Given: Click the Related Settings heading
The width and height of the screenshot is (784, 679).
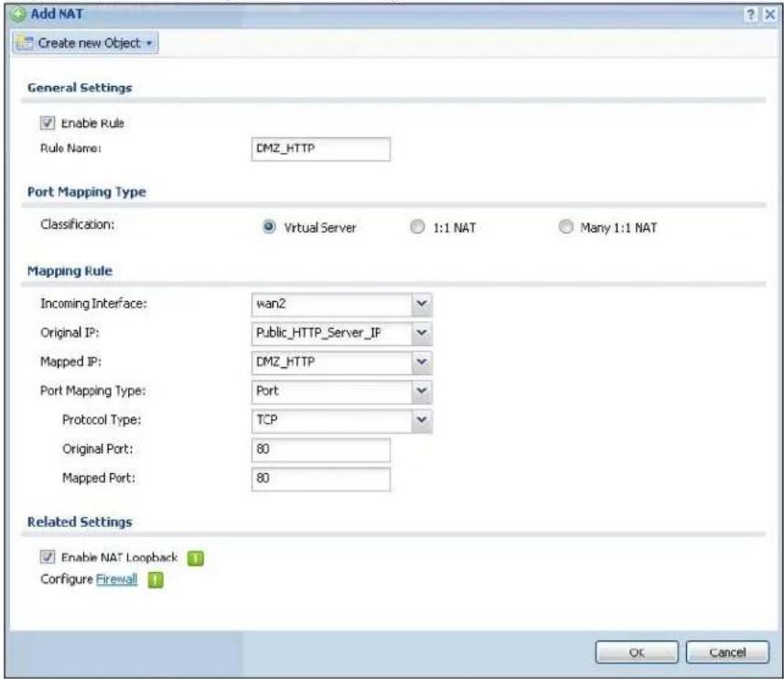Looking at the screenshot, I should 80,522.
